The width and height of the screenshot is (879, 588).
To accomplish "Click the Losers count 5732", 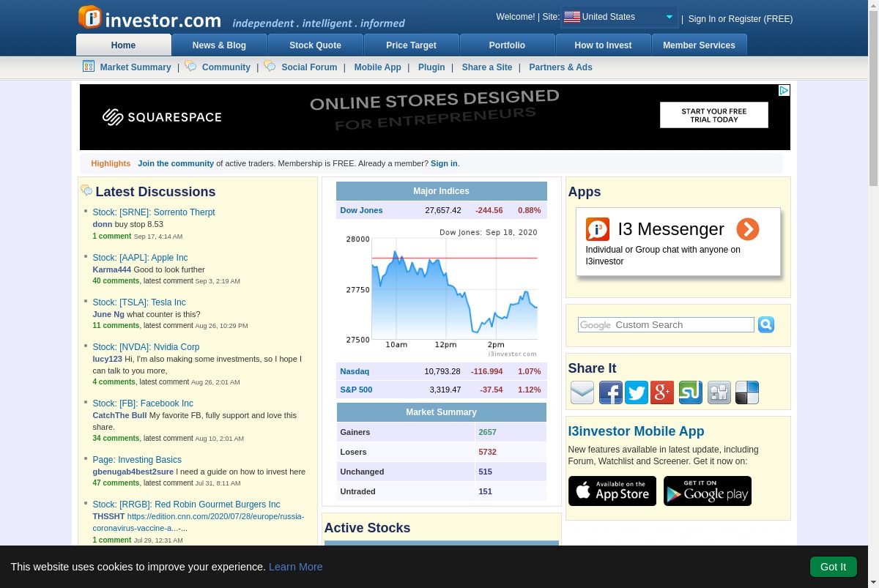I will tap(487, 452).
